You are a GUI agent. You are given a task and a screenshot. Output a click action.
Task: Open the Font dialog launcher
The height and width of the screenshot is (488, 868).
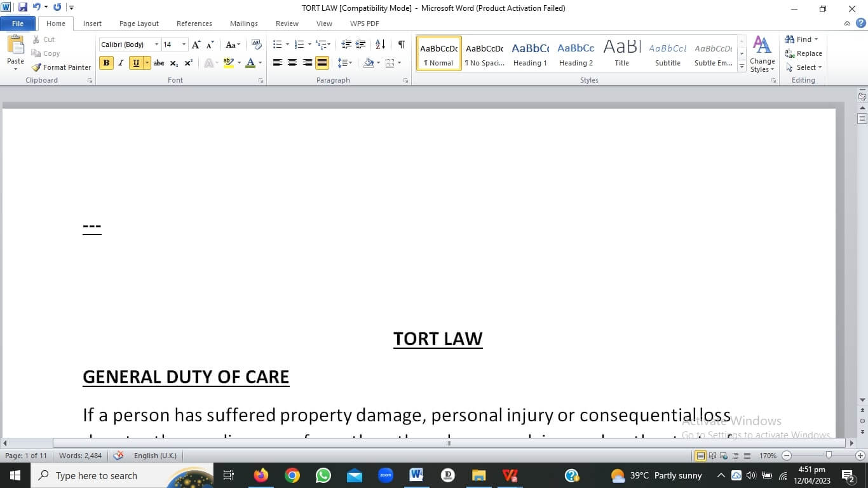coord(261,81)
